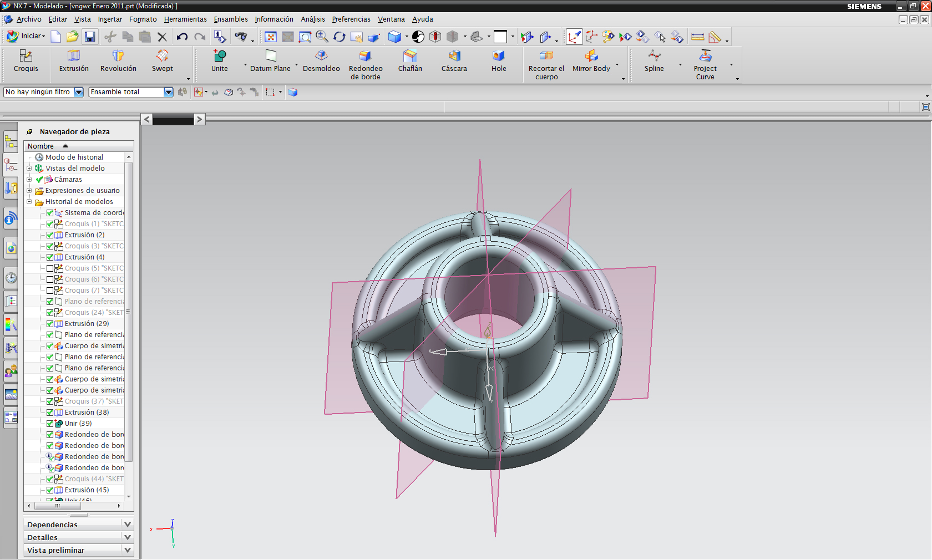The height and width of the screenshot is (560, 932).
Task: Expand the Vistas del modelo node
Action: point(29,168)
